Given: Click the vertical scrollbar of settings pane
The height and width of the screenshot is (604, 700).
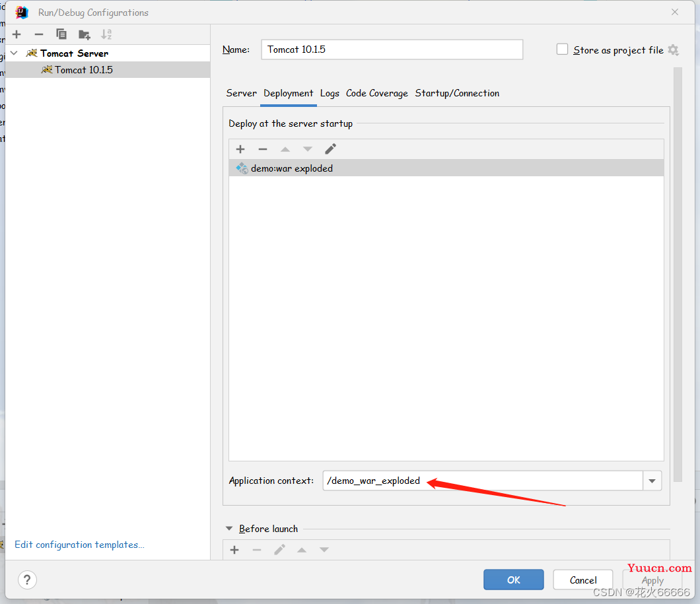Looking at the screenshot, I should click(678, 275).
